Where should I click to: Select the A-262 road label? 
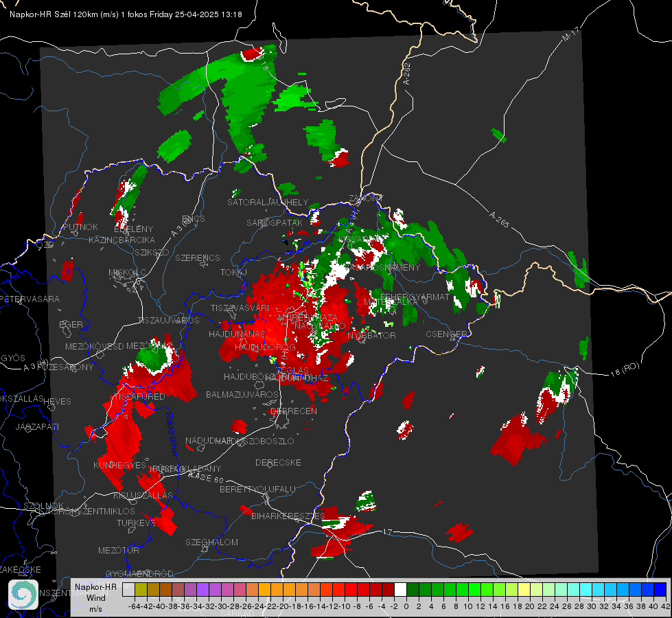click(x=407, y=73)
